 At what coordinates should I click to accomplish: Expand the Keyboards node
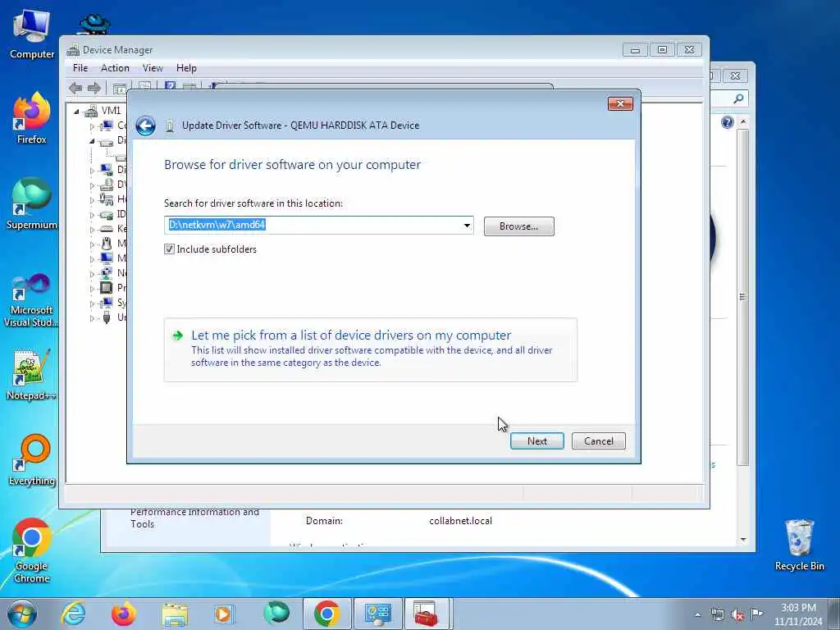92,230
